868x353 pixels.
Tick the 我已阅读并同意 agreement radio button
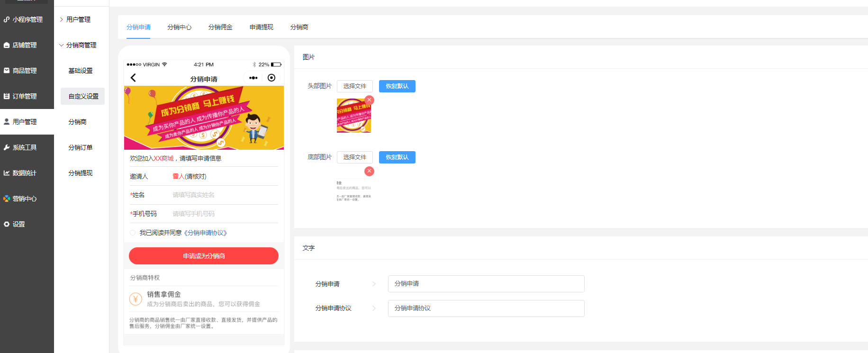[133, 233]
